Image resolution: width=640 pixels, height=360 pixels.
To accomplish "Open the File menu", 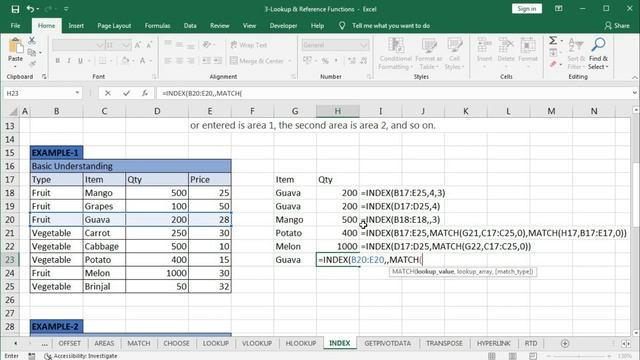I will 16,26.
